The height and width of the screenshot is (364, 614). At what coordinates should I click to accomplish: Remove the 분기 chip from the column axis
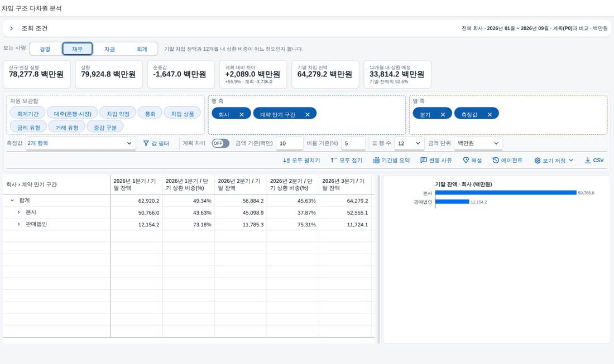pyautogui.click(x=443, y=115)
